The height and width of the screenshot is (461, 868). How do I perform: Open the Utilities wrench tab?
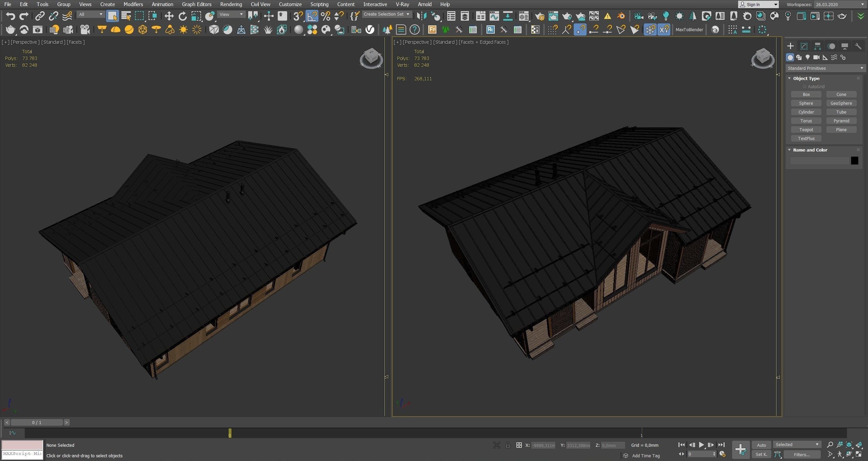(858, 46)
